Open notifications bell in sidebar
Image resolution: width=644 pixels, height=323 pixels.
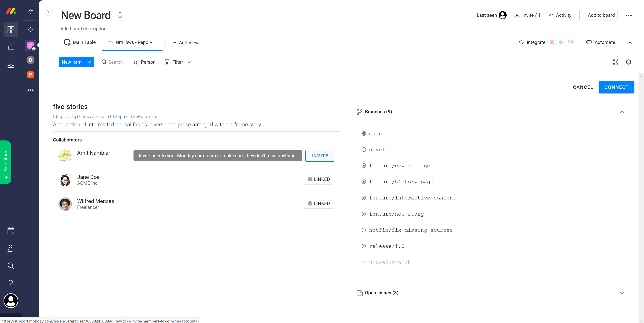click(11, 47)
